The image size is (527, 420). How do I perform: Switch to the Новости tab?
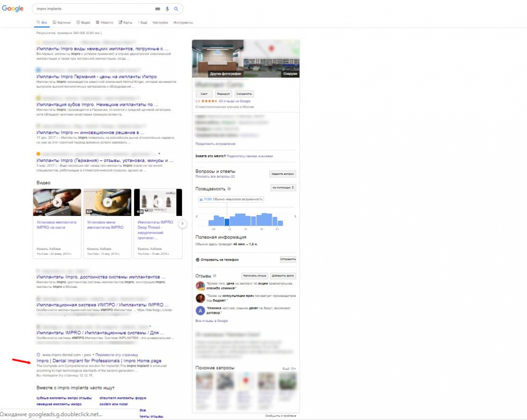pyautogui.click(x=104, y=23)
